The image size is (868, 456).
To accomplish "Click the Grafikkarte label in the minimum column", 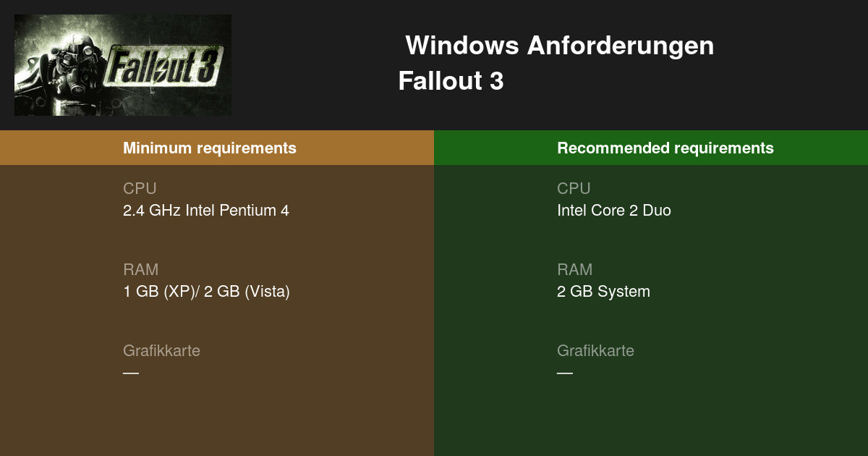I will click(161, 350).
